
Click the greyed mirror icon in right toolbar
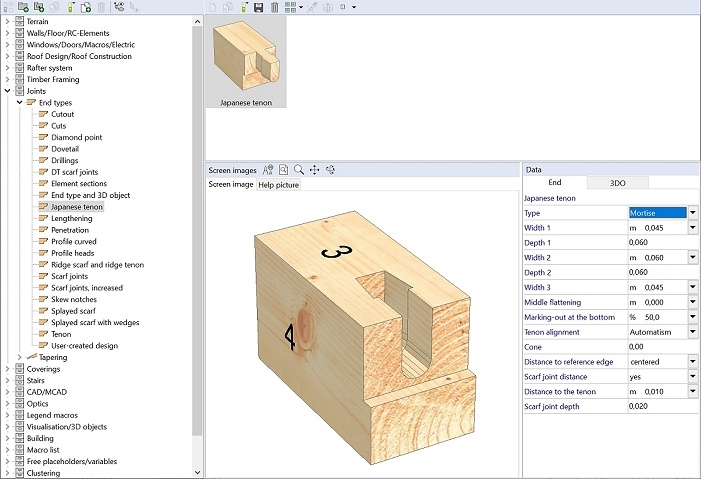pos(328,7)
